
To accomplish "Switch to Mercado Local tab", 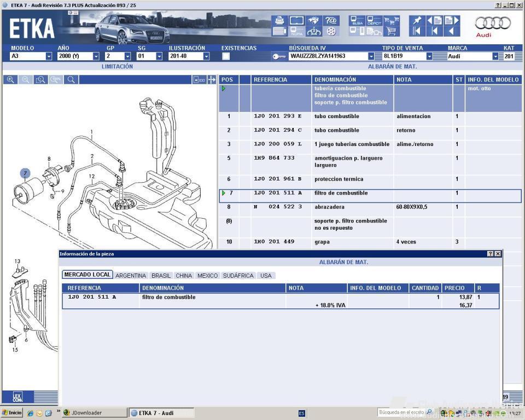I will [87, 275].
